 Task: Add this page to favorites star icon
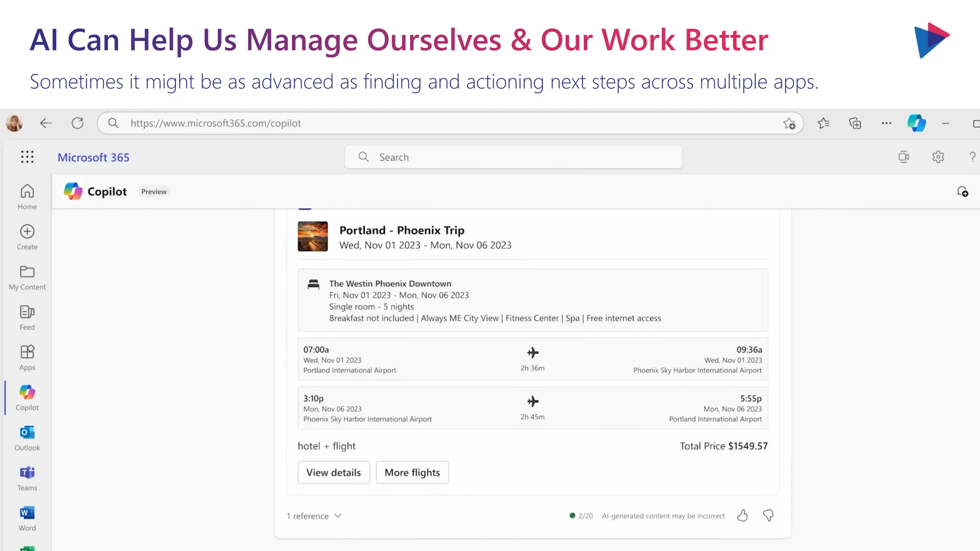coord(789,123)
